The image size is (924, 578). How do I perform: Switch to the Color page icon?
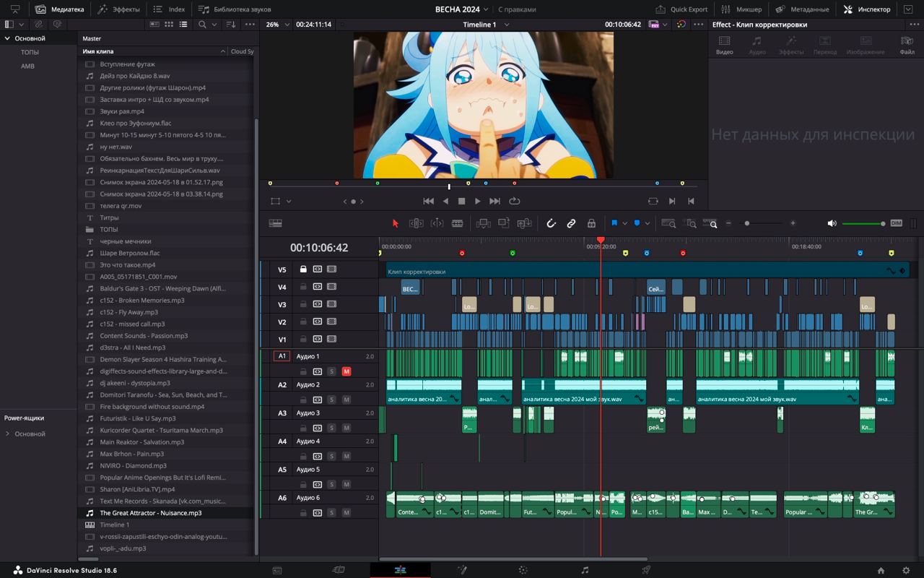click(x=523, y=570)
